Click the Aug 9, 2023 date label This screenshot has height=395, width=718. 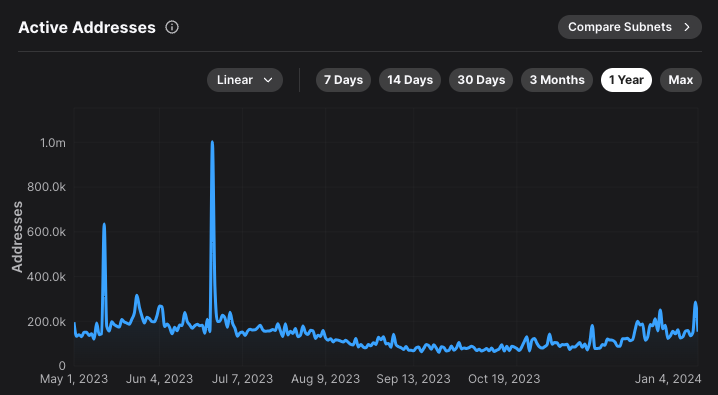coord(325,379)
